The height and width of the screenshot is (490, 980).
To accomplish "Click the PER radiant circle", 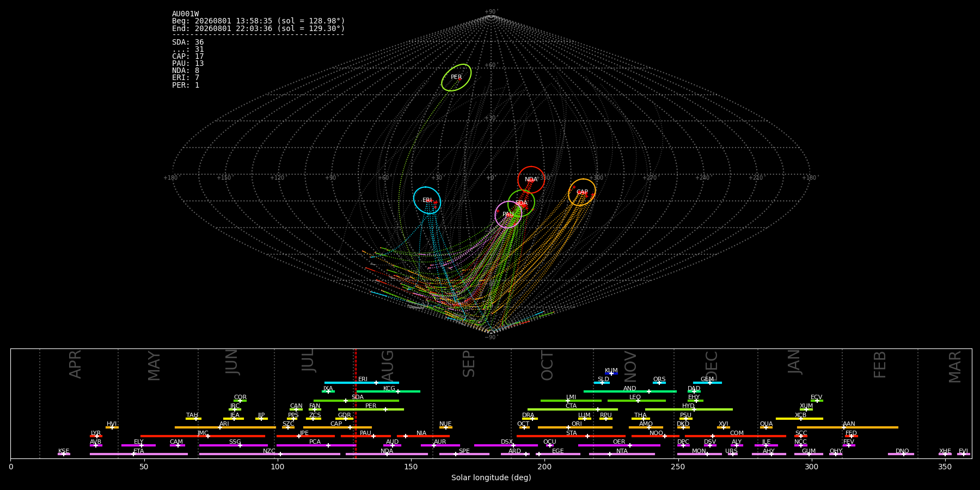I will (x=456, y=77).
